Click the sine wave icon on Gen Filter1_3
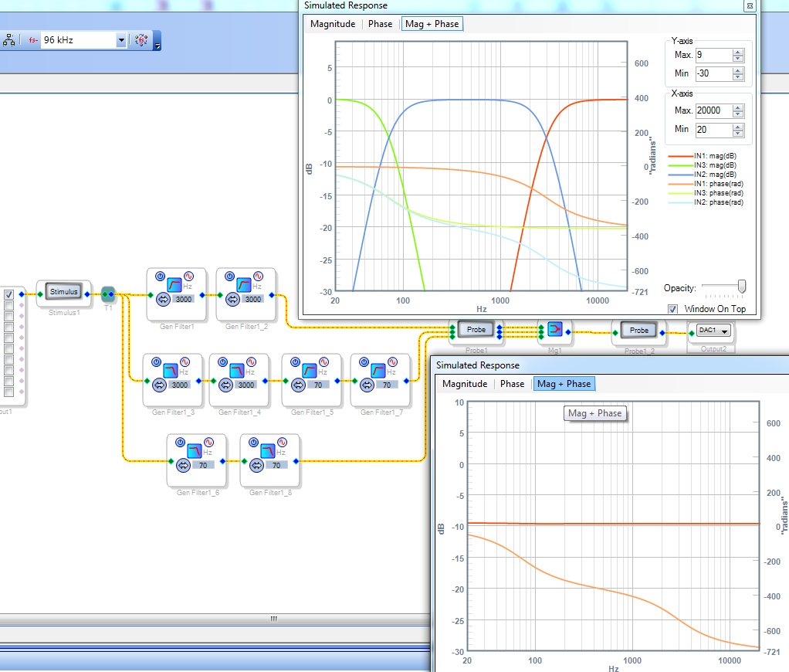Image resolution: width=789 pixels, height=672 pixels. [x=185, y=361]
